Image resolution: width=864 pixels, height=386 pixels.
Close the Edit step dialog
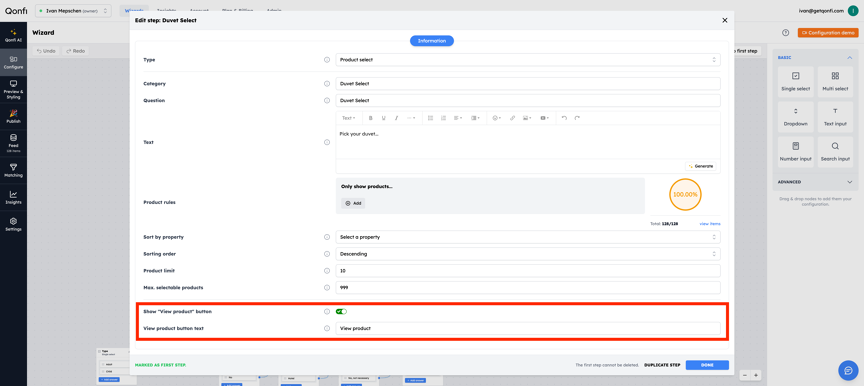coord(724,20)
